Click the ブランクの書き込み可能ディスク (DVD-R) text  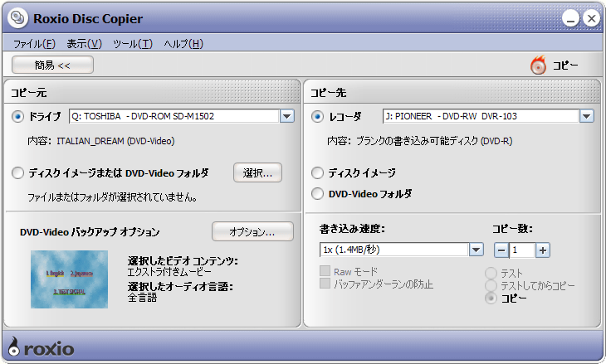(434, 141)
